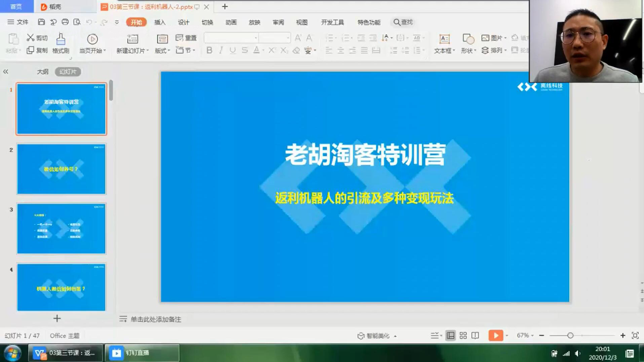
Task: Click the undo arrow icon
Action: (89, 22)
